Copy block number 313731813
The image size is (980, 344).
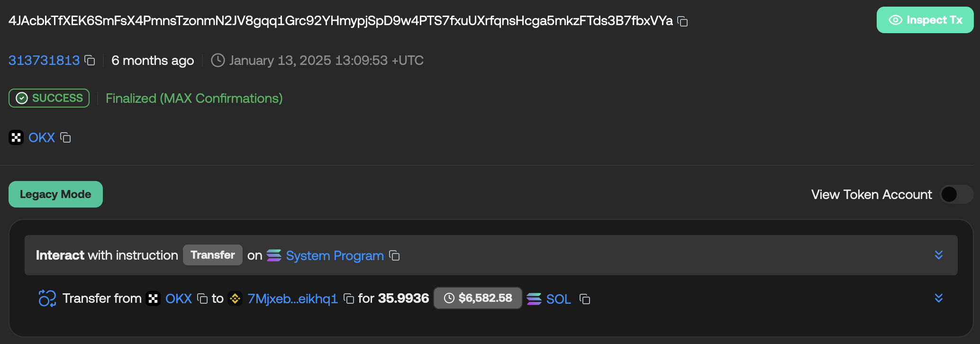(90, 61)
